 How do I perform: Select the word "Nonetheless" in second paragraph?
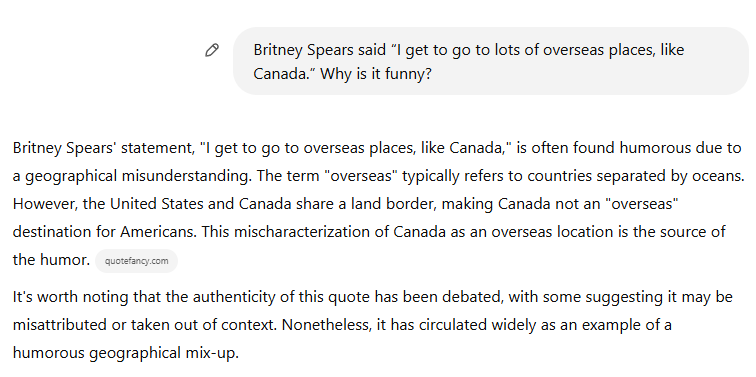click(x=326, y=325)
